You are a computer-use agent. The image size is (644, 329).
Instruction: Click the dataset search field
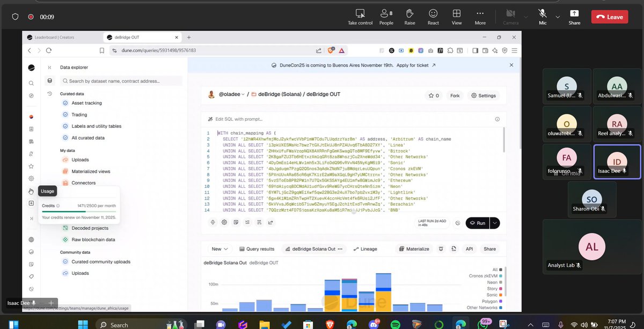[x=120, y=81]
